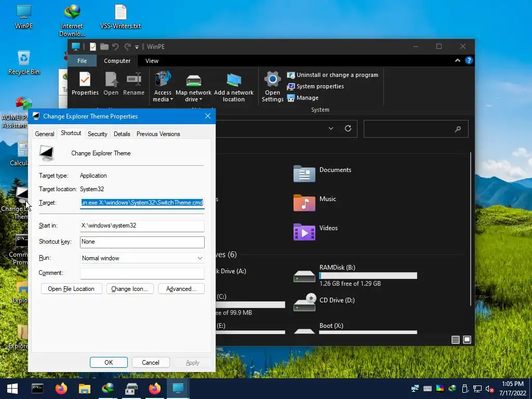Screen dimensions: 532x399
Task: Click properties icon in quick access toolbar
Action: 92,47
